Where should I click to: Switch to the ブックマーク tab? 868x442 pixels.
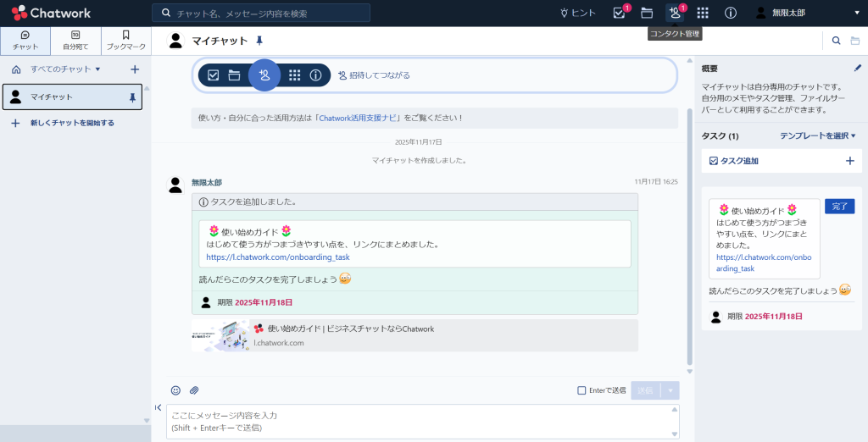click(125, 41)
